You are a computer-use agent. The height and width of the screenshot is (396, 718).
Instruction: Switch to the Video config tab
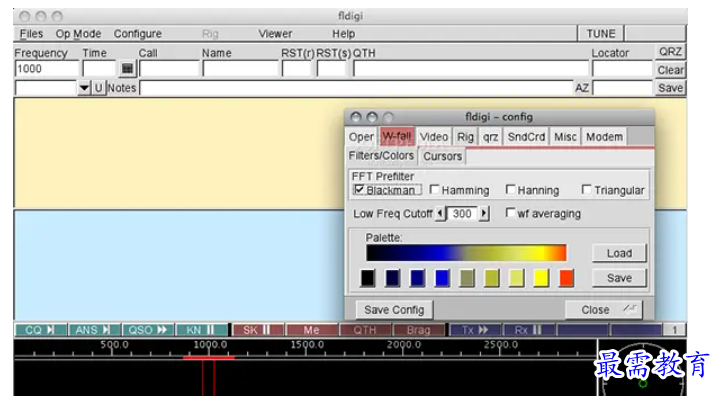(434, 137)
